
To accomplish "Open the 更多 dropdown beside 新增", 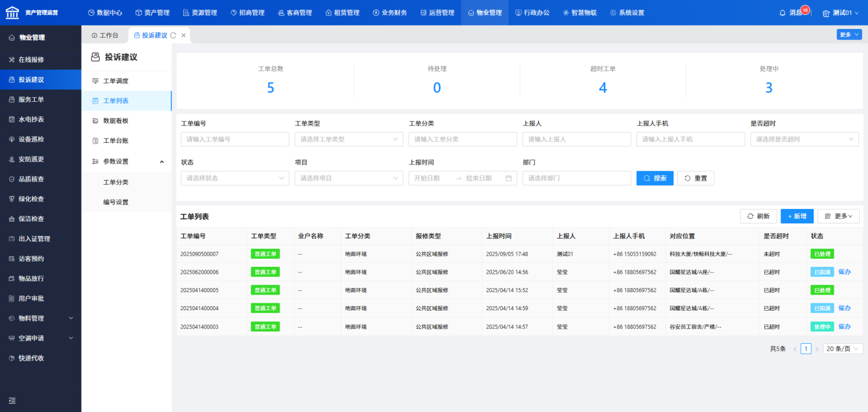I will click(x=838, y=216).
